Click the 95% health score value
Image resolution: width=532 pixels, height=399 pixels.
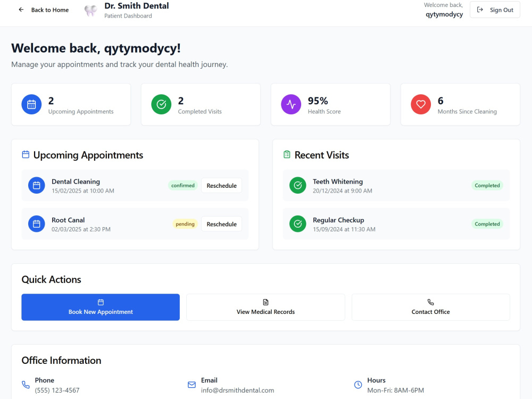[x=318, y=101]
